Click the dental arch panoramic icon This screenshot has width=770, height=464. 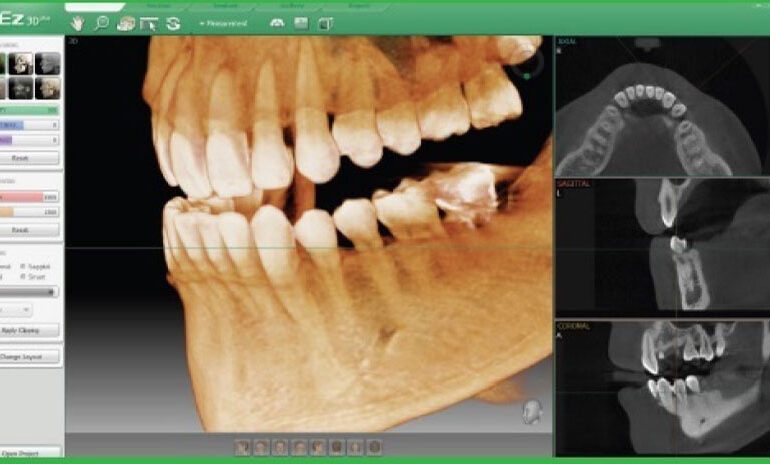(x=277, y=22)
